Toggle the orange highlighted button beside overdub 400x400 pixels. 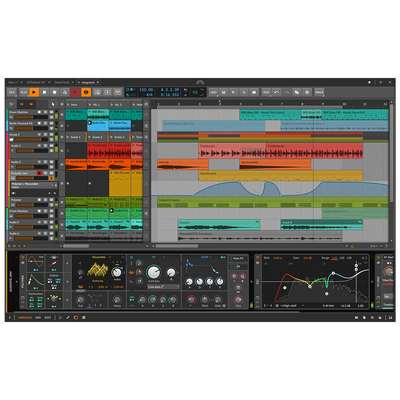[x=86, y=92]
